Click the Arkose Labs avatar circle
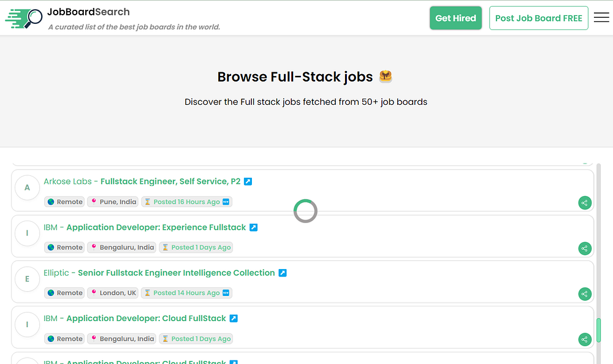 (x=27, y=188)
